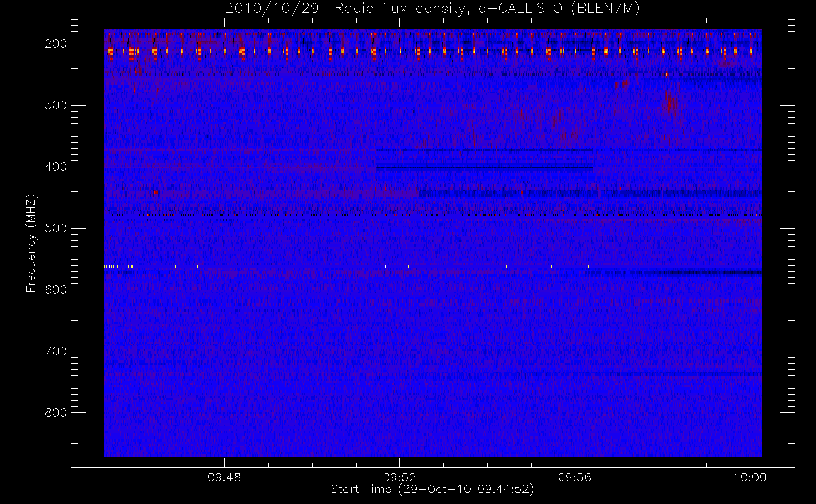Viewport: 816px width, 504px height.
Task: Click the 700 frequency tick label
Action: (x=56, y=351)
